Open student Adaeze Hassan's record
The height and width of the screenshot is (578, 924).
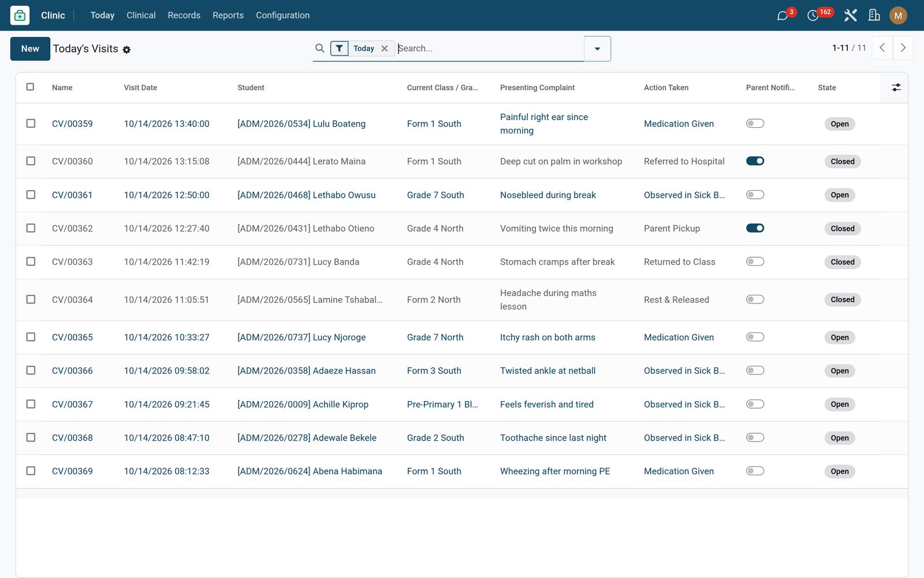click(x=307, y=371)
